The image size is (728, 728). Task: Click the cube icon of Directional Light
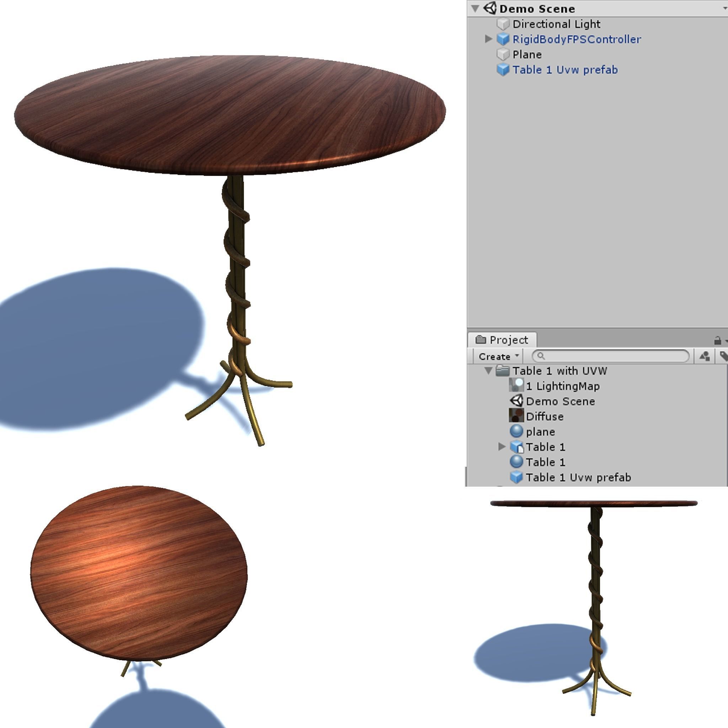pyautogui.click(x=503, y=25)
